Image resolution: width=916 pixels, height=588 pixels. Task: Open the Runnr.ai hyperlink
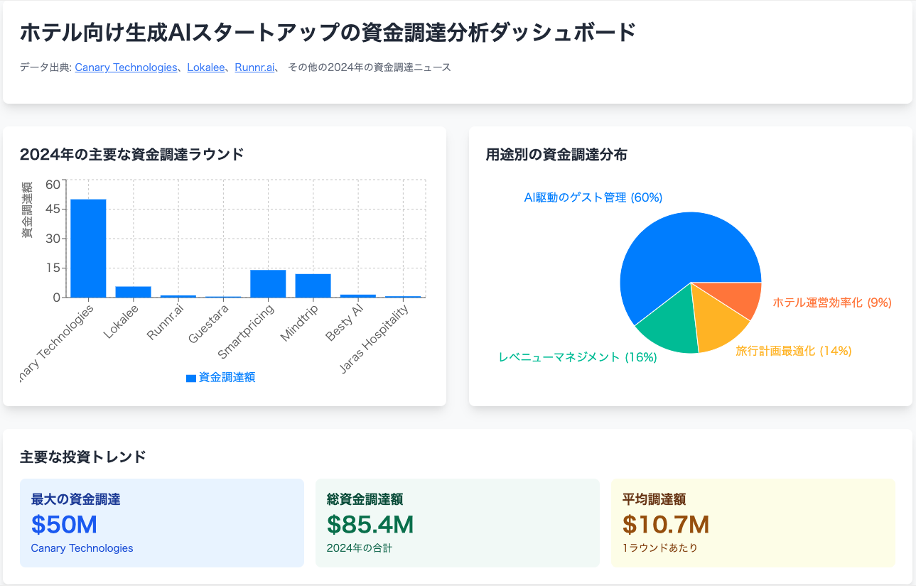pyautogui.click(x=254, y=67)
